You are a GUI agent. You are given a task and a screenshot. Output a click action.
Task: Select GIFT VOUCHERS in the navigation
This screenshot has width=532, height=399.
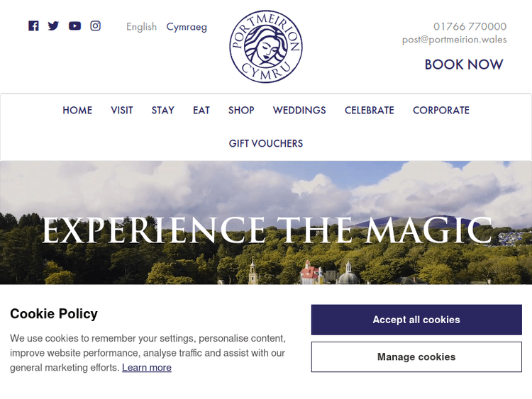click(266, 143)
